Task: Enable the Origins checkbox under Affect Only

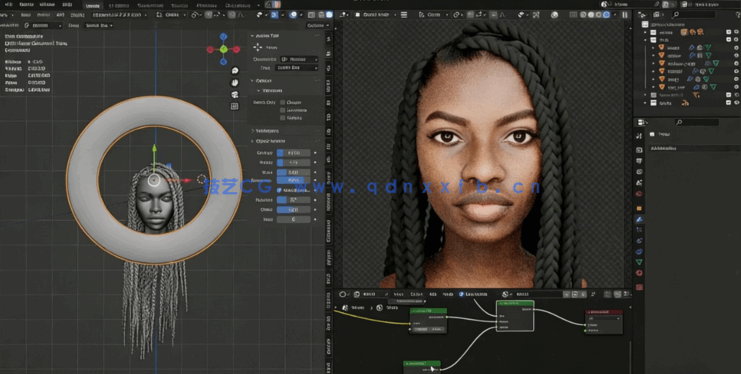Action: tap(283, 102)
